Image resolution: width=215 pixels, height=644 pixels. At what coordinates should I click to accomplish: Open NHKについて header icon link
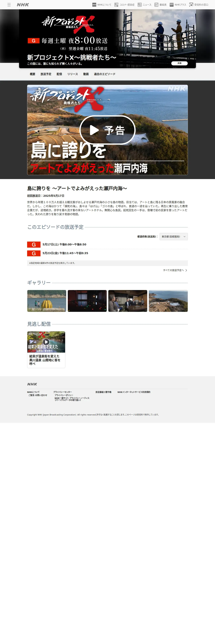tap(102, 5)
